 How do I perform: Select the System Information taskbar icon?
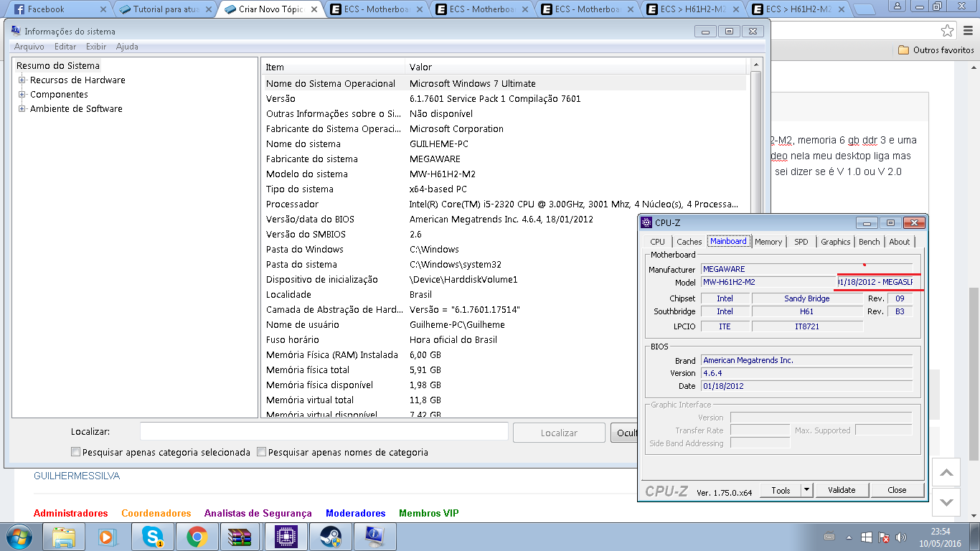pos(374,537)
